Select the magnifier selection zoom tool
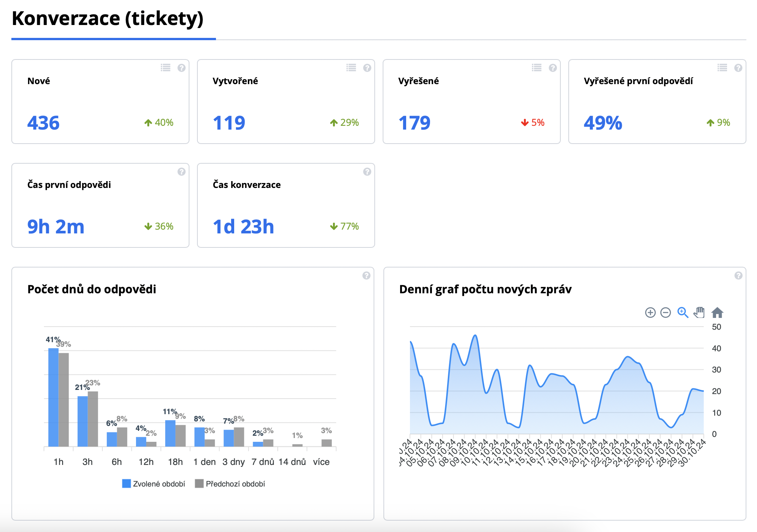Viewport: 757px width, 532px height. click(x=682, y=313)
